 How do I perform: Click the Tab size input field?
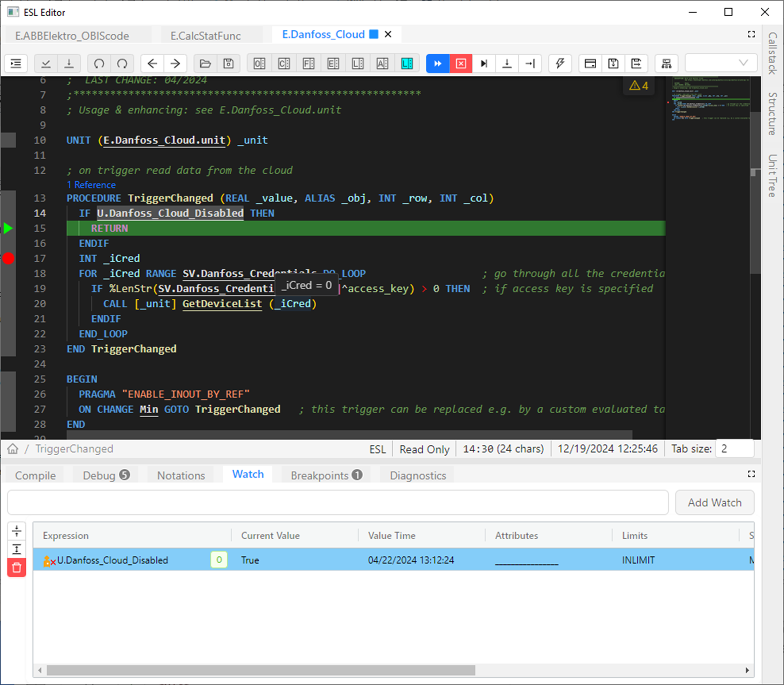[x=734, y=449]
